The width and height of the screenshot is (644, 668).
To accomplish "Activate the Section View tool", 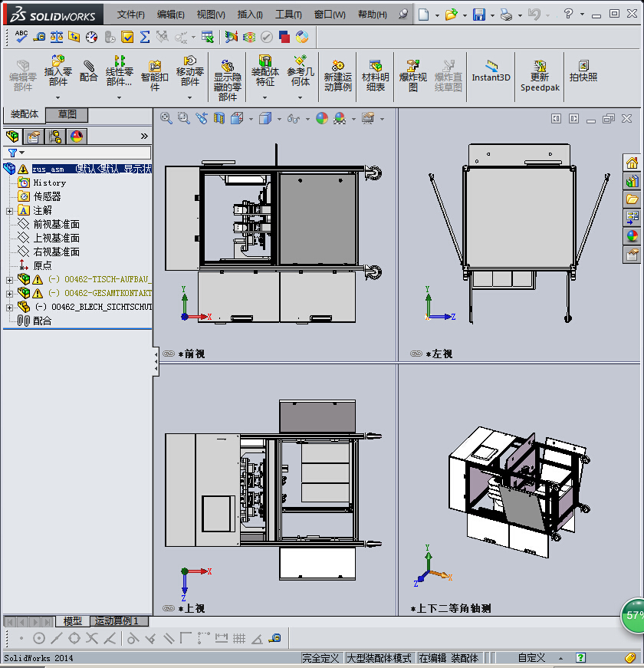I will point(219,118).
